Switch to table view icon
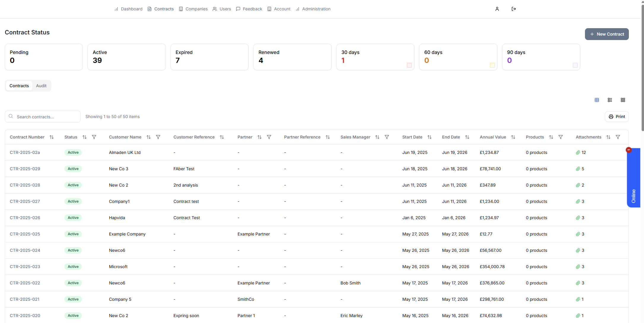Viewport: 644px width, 323px height. pyautogui.click(x=597, y=100)
